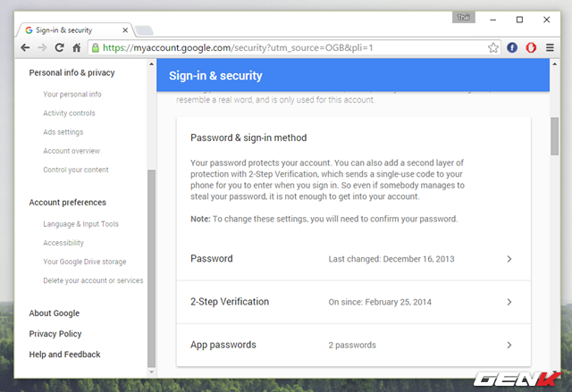Reload the page with the refresh icon
This screenshot has width=572, height=392.
point(59,47)
